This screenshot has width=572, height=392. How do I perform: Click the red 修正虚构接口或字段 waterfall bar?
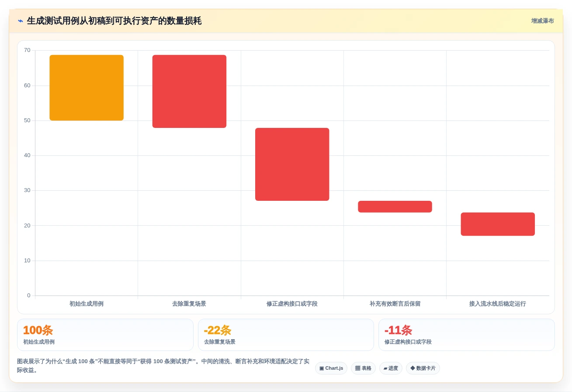tap(292, 164)
